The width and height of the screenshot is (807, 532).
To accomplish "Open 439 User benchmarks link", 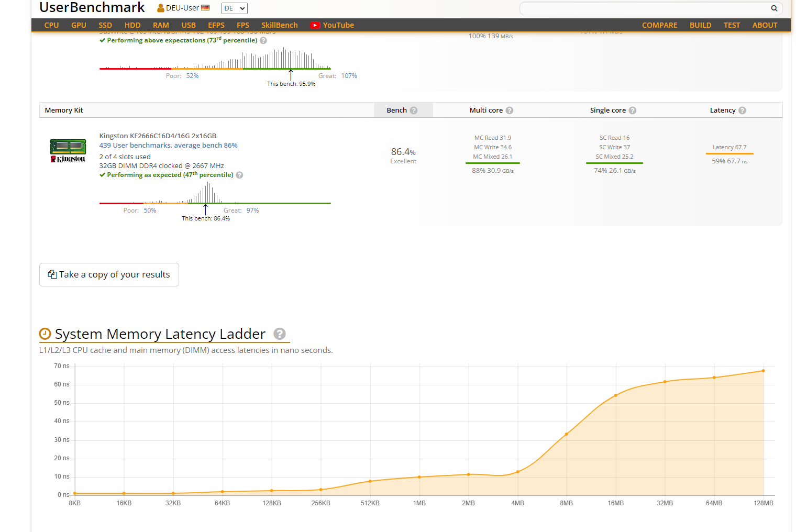I will (168, 146).
